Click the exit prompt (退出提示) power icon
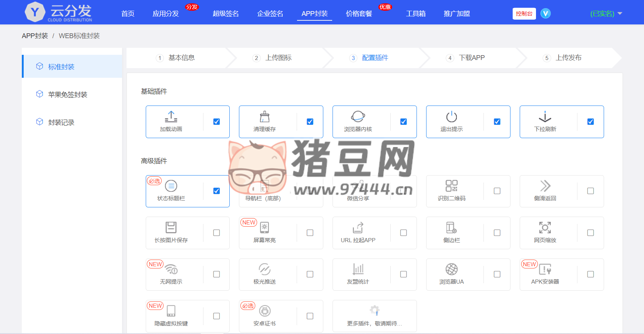The image size is (644, 334). click(x=452, y=117)
